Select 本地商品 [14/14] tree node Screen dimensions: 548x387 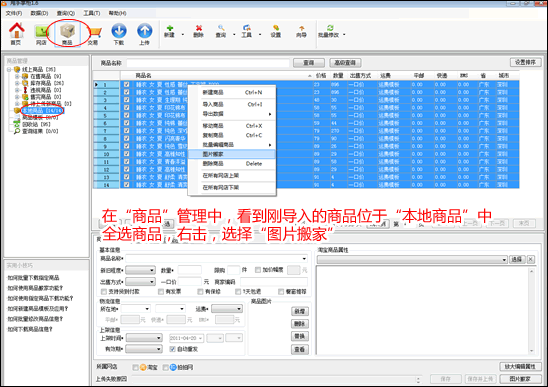[x=42, y=110]
